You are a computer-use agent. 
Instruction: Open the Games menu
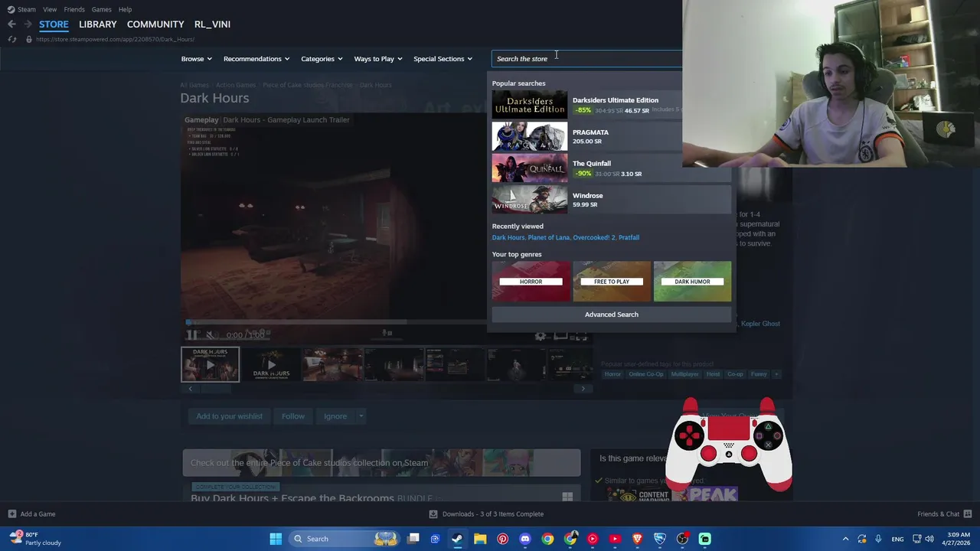pos(101,9)
